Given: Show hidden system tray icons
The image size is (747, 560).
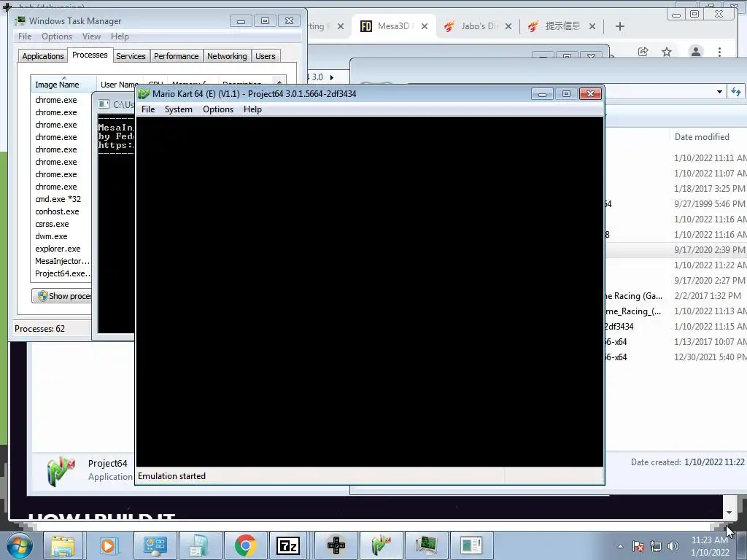Looking at the screenshot, I should pyautogui.click(x=620, y=546).
